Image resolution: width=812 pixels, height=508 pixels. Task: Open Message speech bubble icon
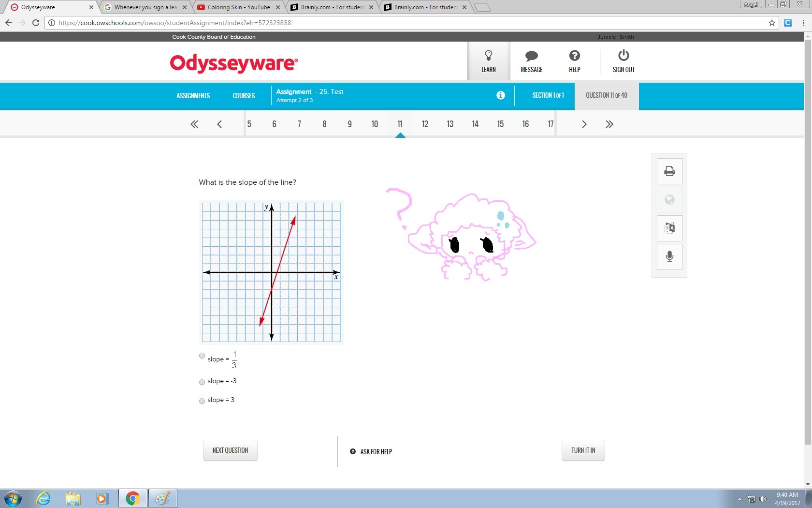tap(531, 56)
